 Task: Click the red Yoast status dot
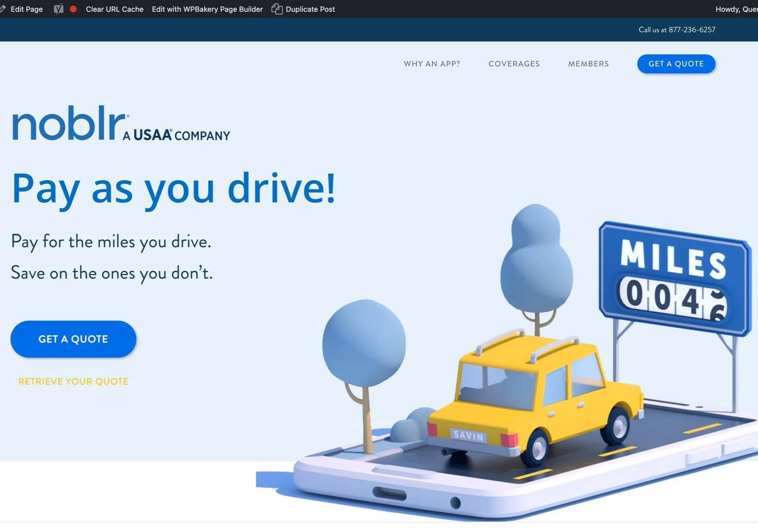(x=73, y=9)
